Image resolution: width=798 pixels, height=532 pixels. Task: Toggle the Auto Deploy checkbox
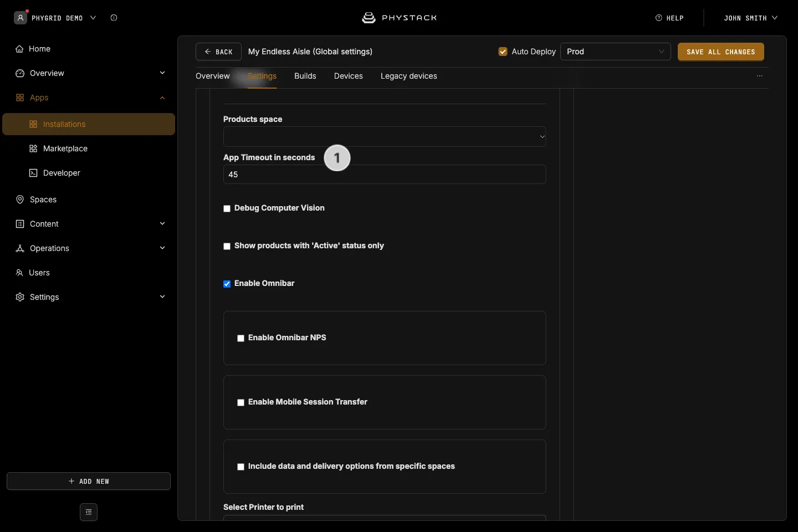[503, 52]
